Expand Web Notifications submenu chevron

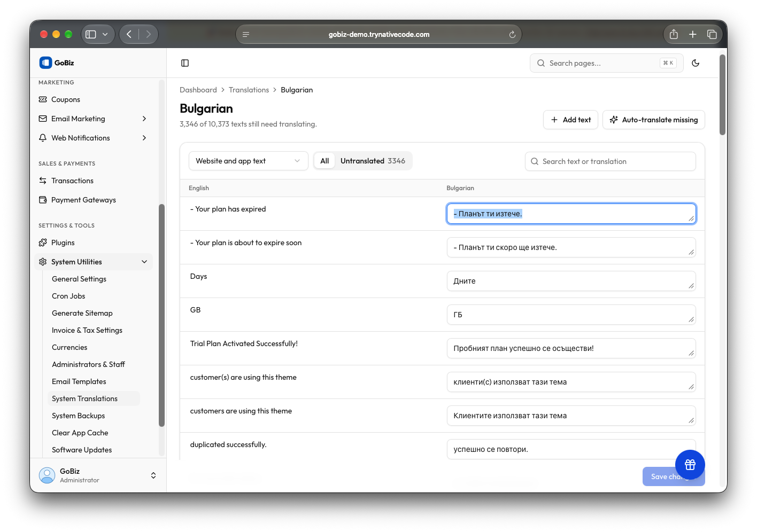coord(144,138)
